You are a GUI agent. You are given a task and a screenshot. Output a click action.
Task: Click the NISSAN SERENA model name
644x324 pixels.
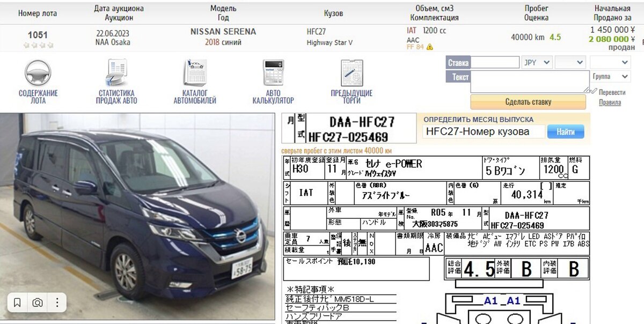[x=223, y=32]
